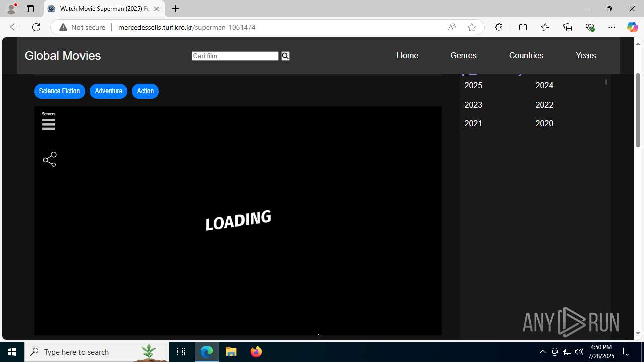
Task: Select year 2022 link
Action: coord(544,105)
